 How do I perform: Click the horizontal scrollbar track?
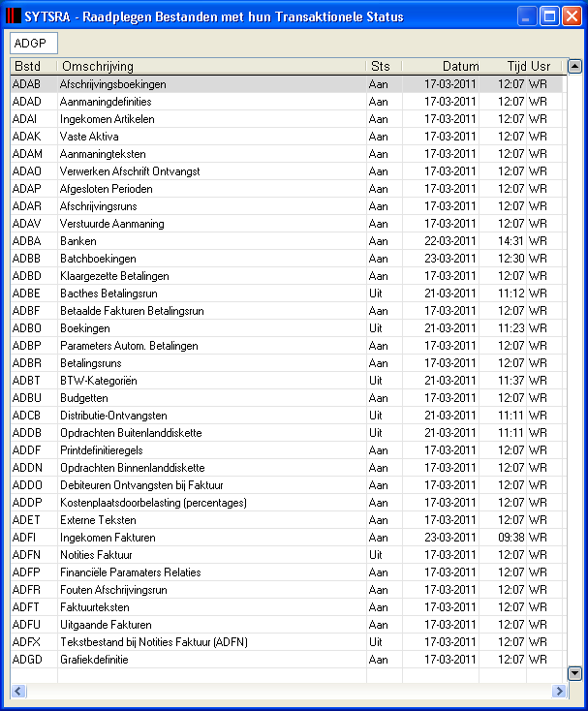pos(289,691)
